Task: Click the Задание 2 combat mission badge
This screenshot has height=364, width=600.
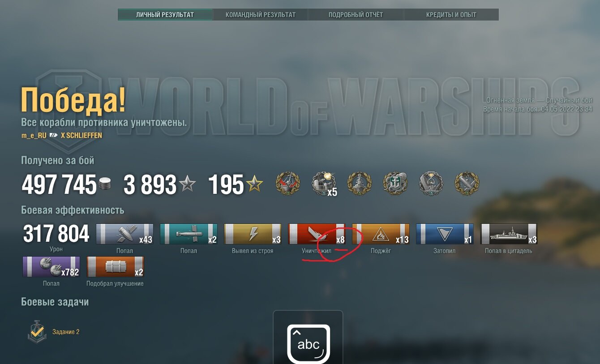Action: [x=37, y=332]
